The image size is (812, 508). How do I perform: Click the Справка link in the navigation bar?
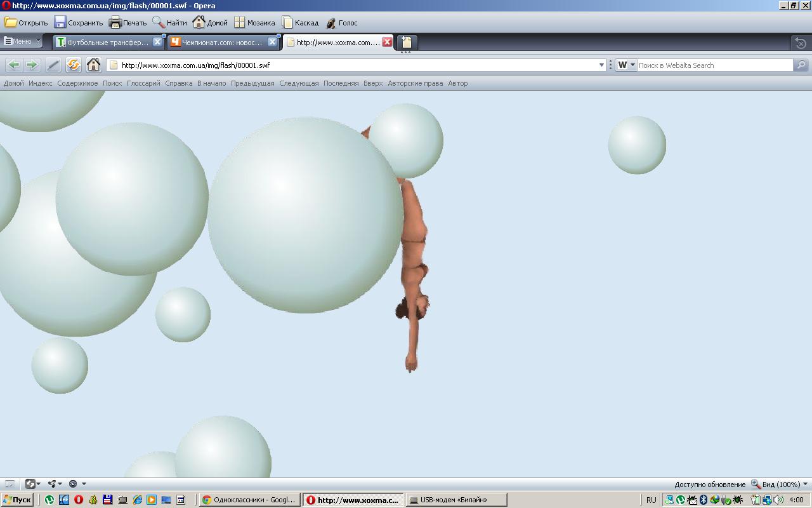pos(178,83)
